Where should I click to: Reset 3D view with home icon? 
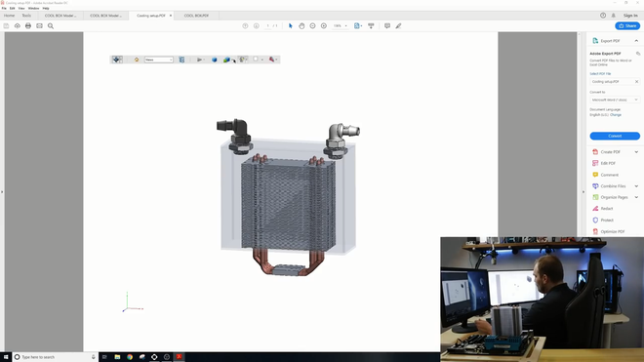coord(137,60)
